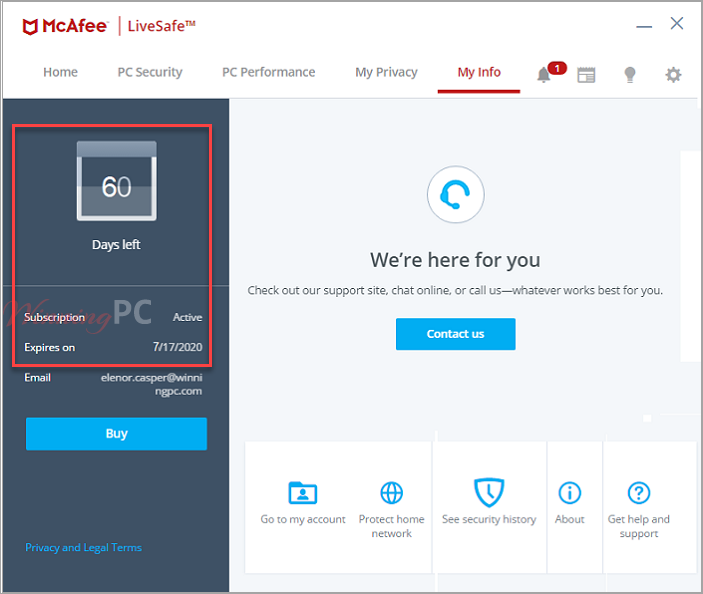
Task: Click the Expires on label
Action: (x=50, y=347)
